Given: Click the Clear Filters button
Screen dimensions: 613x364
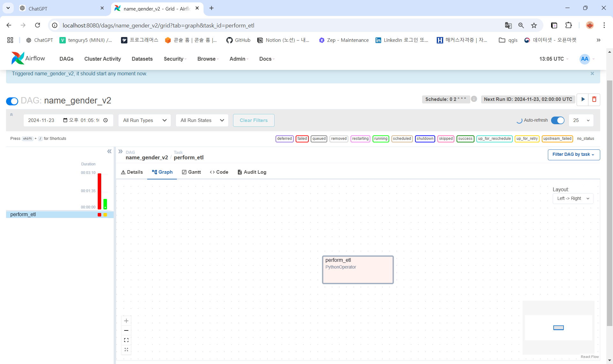Looking at the screenshot, I should [254, 120].
